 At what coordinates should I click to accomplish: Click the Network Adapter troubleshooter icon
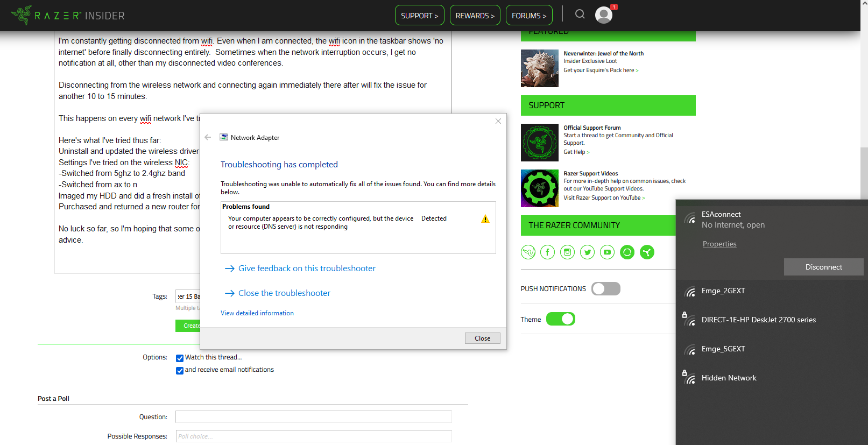point(223,137)
